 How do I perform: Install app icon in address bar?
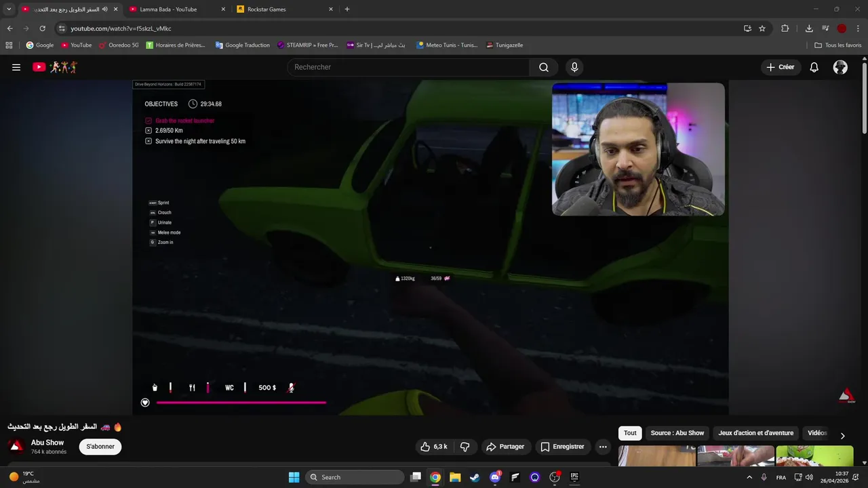pos(747,28)
